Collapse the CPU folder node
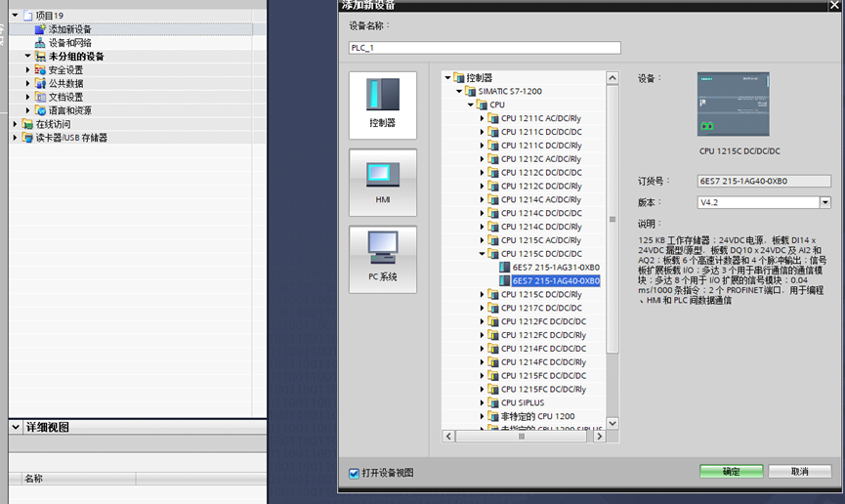The width and height of the screenshot is (845, 504). [471, 105]
